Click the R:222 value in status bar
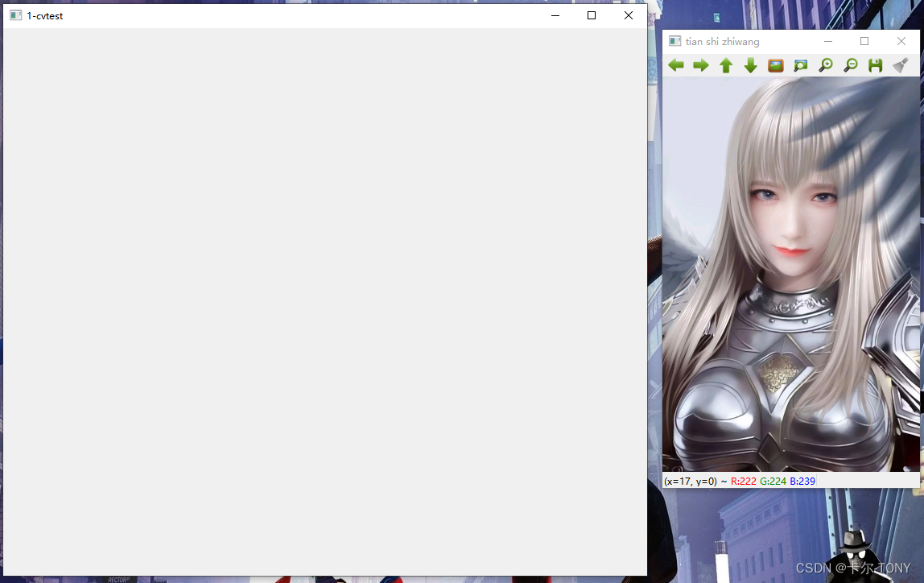The height and width of the screenshot is (583, 924). click(743, 481)
